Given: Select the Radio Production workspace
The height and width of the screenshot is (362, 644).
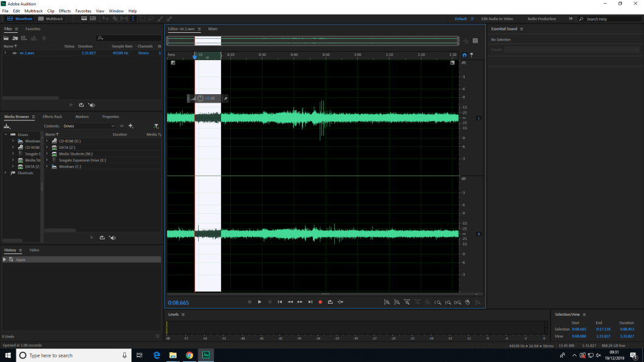Looking at the screenshot, I should (x=542, y=19).
